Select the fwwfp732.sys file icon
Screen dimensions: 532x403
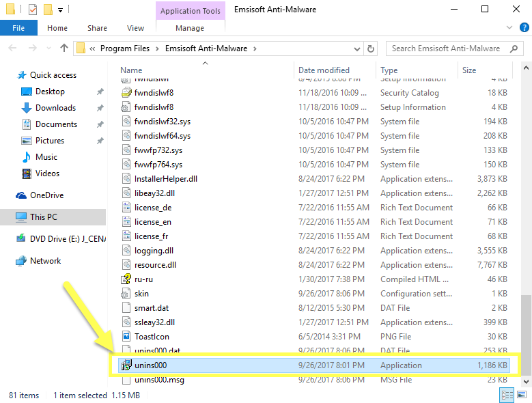[x=126, y=150]
